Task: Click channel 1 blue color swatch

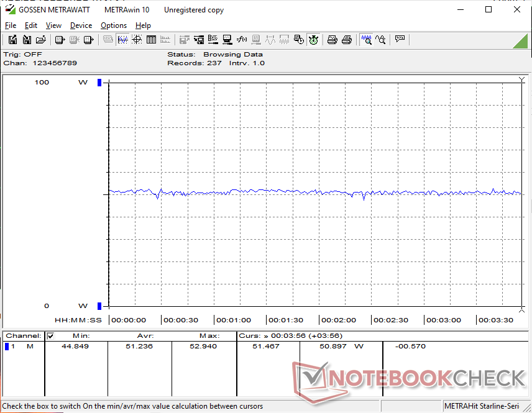Action: tap(7, 347)
